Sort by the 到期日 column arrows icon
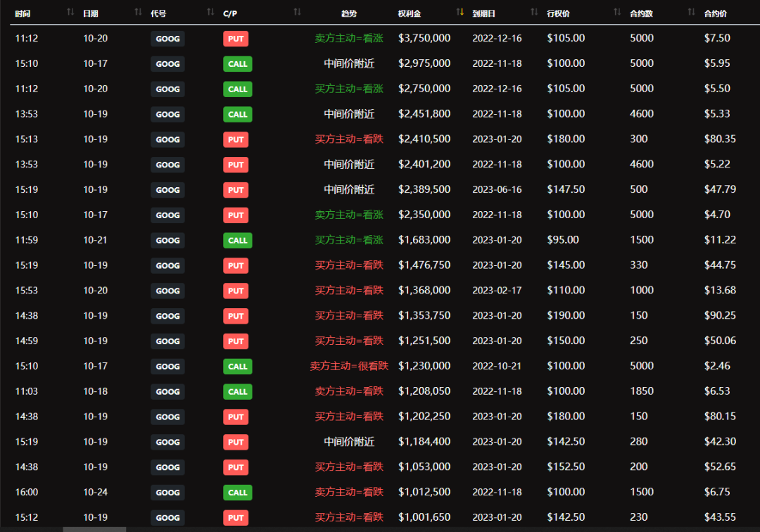 point(534,12)
